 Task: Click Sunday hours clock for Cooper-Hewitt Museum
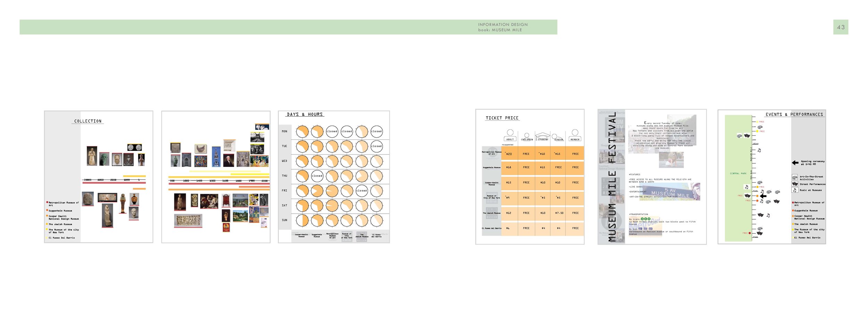click(302, 220)
